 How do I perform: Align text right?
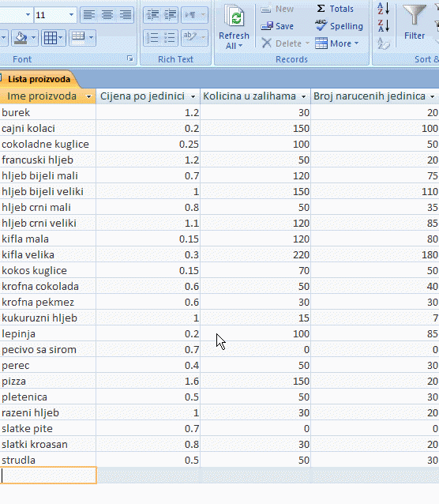click(x=125, y=15)
